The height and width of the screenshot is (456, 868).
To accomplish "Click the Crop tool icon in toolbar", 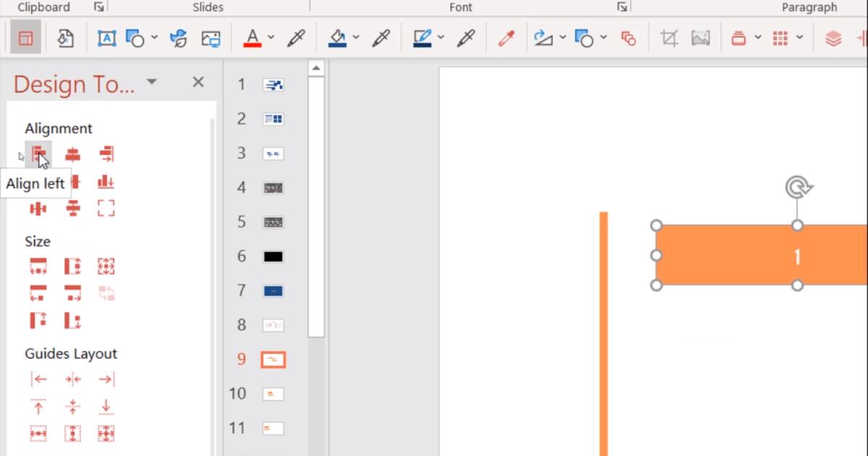I will (x=669, y=38).
